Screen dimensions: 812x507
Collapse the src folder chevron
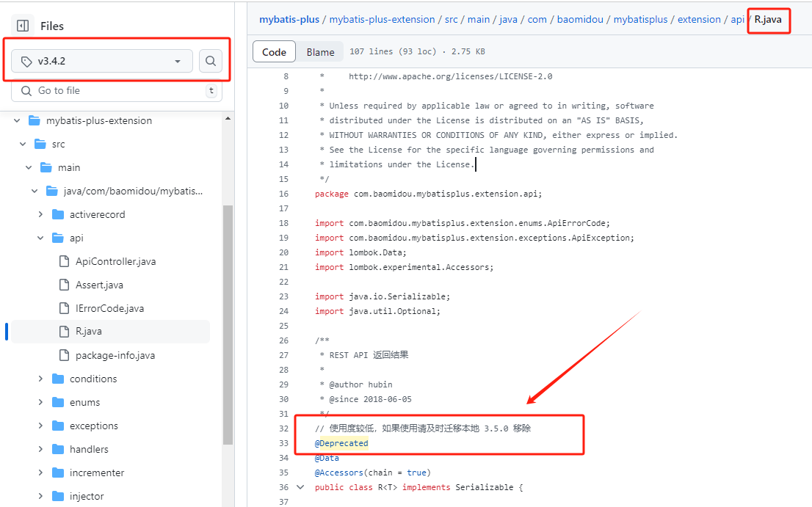point(23,144)
